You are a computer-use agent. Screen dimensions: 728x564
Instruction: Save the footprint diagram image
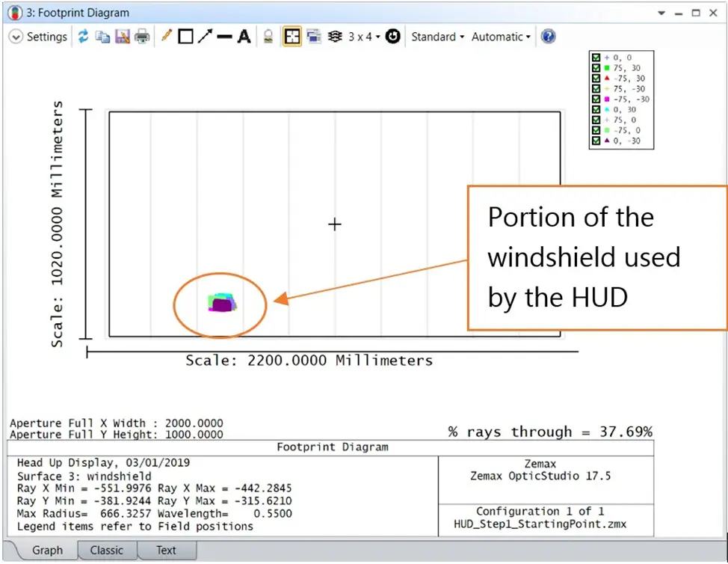[x=122, y=36]
